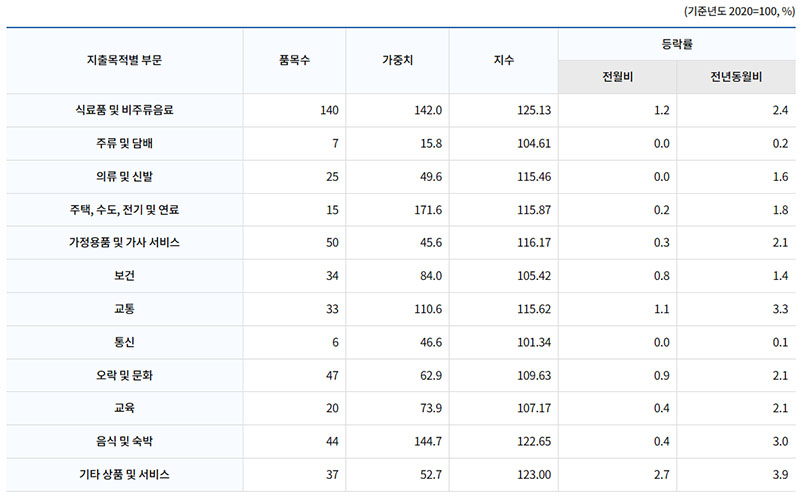
Task: Click item count 140 for 식료품
Action: (329, 110)
